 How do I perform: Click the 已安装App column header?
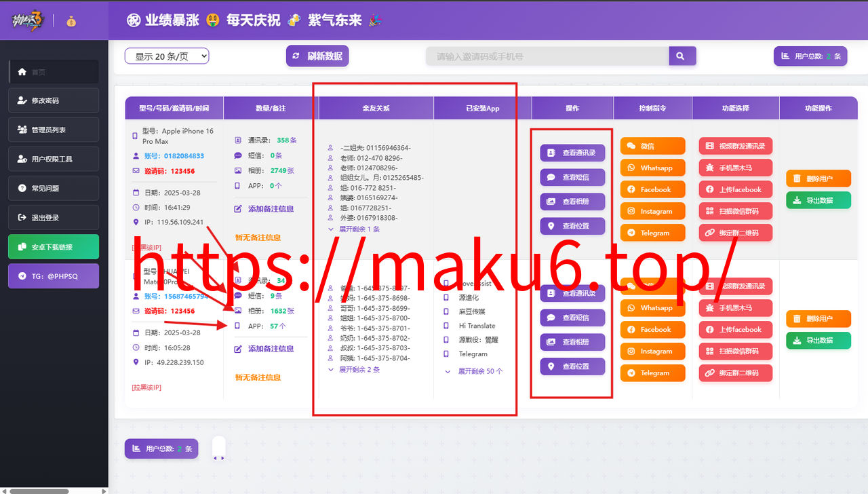483,109
